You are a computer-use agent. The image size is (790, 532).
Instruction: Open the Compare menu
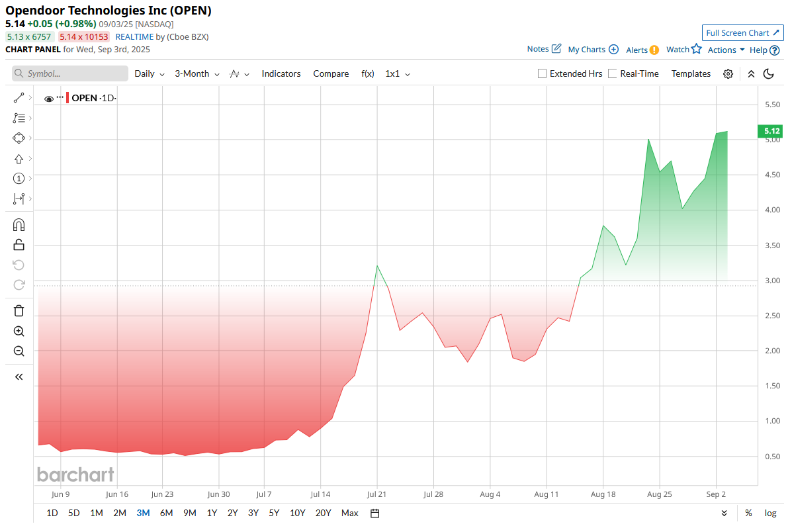[x=331, y=73]
